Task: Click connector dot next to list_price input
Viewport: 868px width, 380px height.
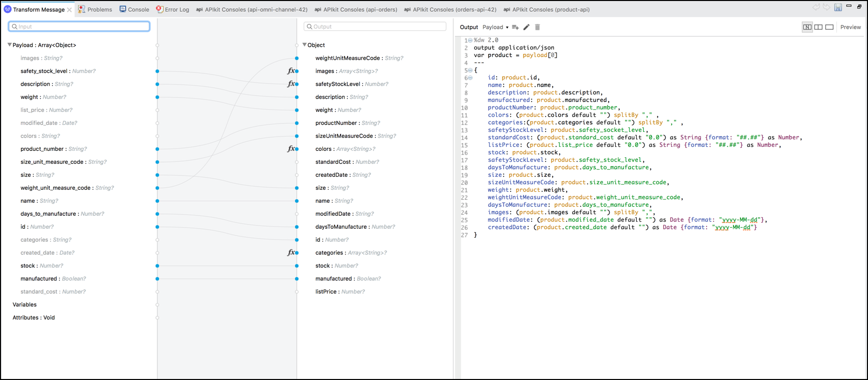Action: tap(157, 110)
